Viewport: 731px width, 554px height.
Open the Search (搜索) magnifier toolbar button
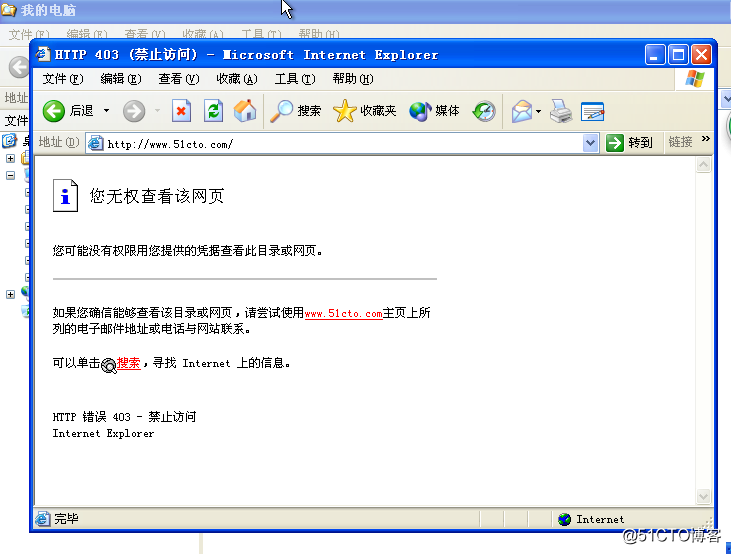tap(296, 111)
